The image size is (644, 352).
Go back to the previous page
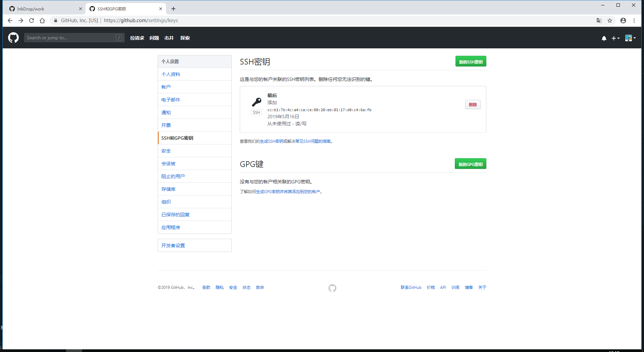point(10,20)
